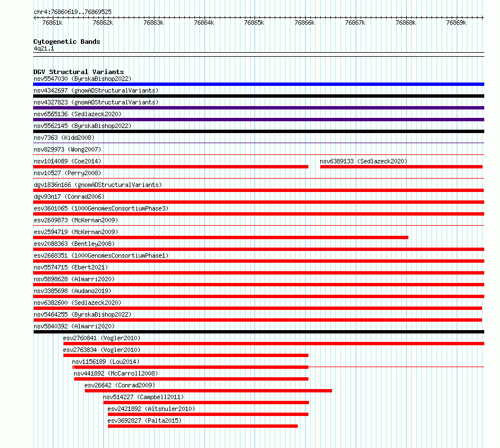
Task: Select the black nsv4342697 variant bar
Action: pos(258,96)
